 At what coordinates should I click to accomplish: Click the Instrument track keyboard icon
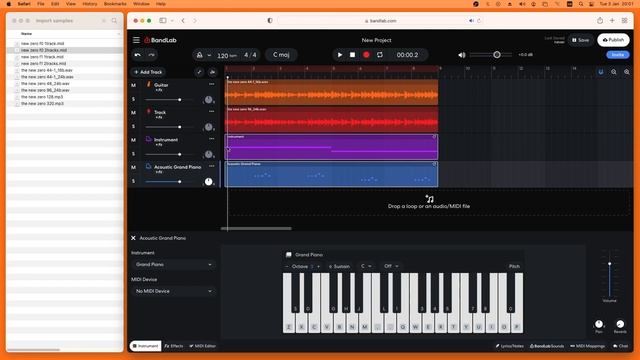(149, 139)
